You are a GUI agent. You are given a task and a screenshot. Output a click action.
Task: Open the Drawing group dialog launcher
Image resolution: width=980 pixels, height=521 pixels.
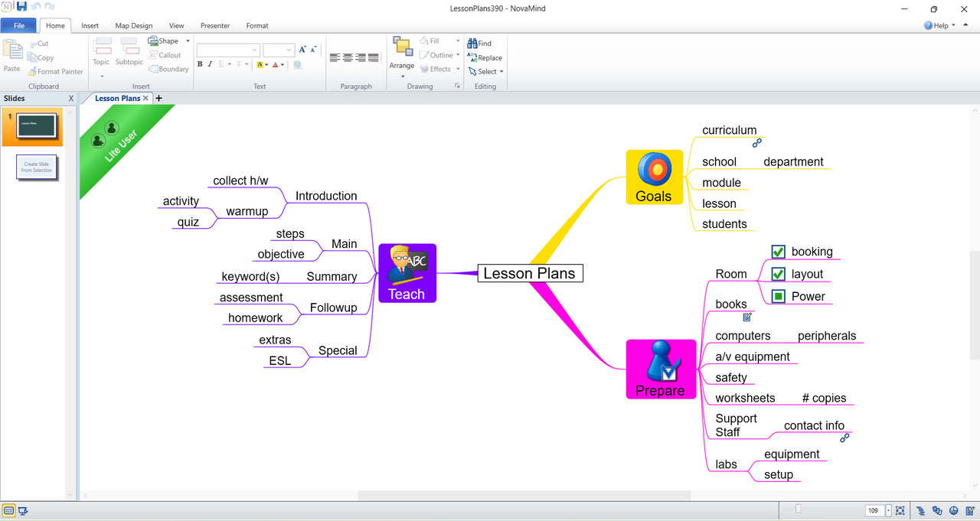458,86
